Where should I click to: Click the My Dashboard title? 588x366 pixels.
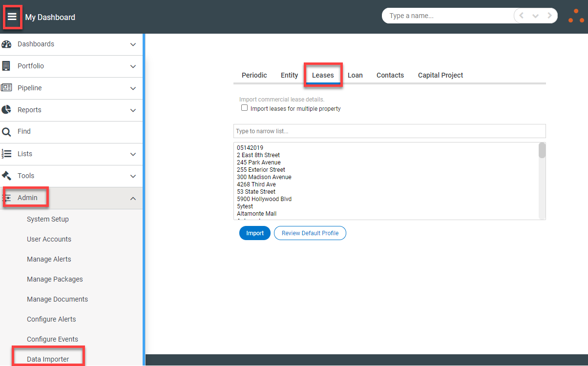point(50,17)
